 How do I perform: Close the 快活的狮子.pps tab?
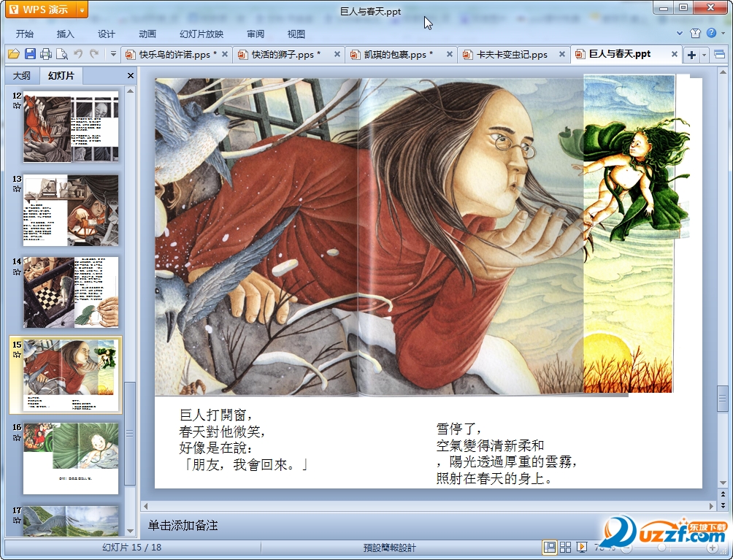[x=337, y=54]
